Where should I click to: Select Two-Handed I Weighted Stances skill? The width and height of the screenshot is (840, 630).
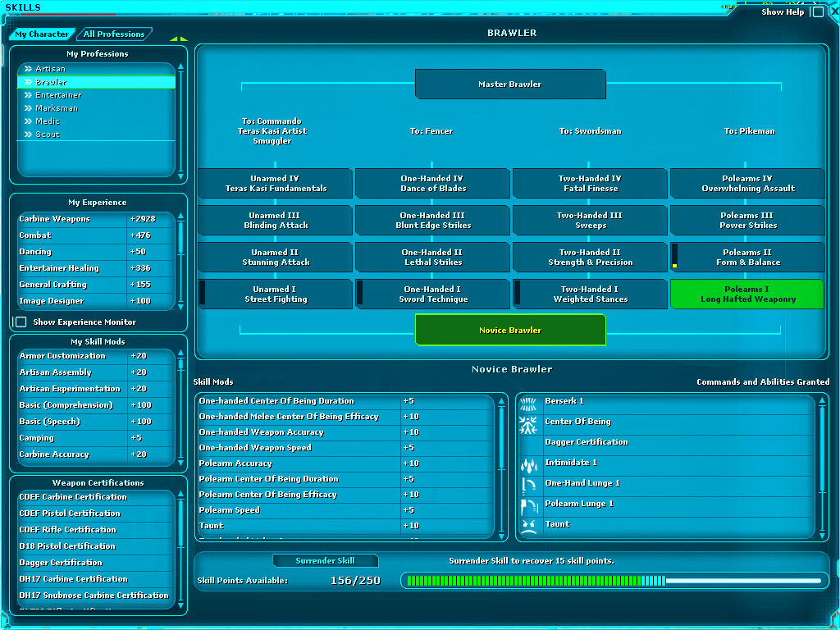pyautogui.click(x=591, y=294)
